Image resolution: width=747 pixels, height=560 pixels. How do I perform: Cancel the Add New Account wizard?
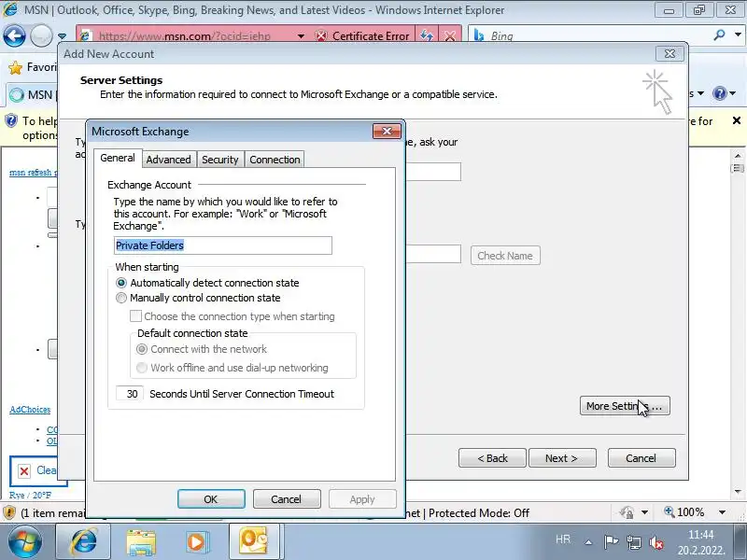point(641,458)
